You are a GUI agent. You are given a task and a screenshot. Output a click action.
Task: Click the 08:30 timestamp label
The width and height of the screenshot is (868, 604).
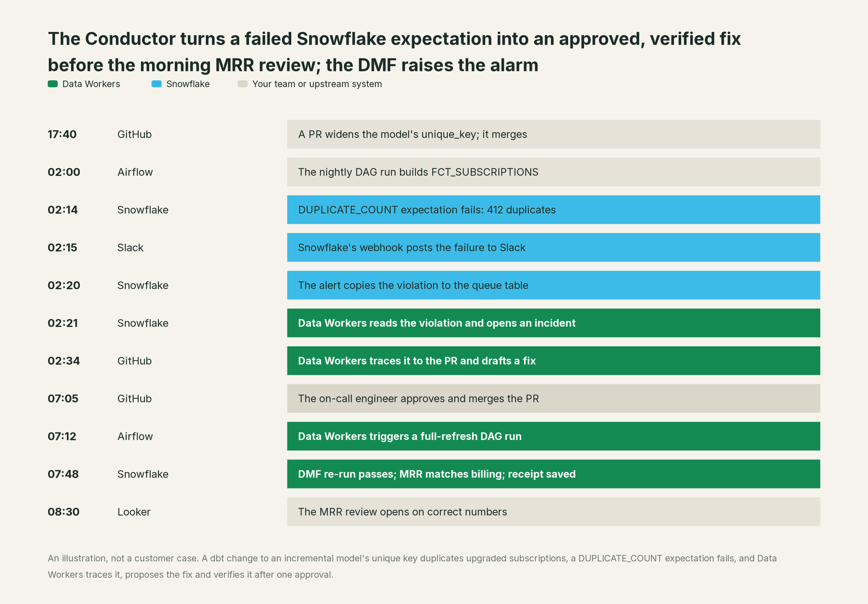63,512
